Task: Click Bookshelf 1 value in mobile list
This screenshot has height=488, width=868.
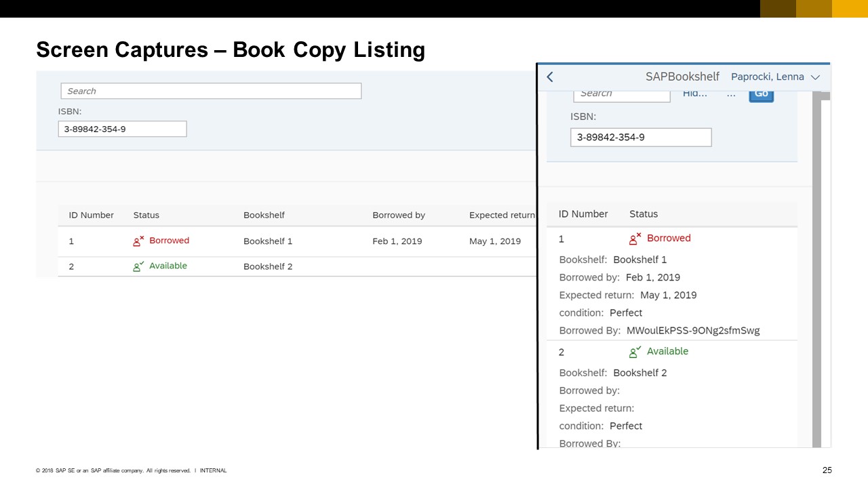Action: tap(640, 260)
